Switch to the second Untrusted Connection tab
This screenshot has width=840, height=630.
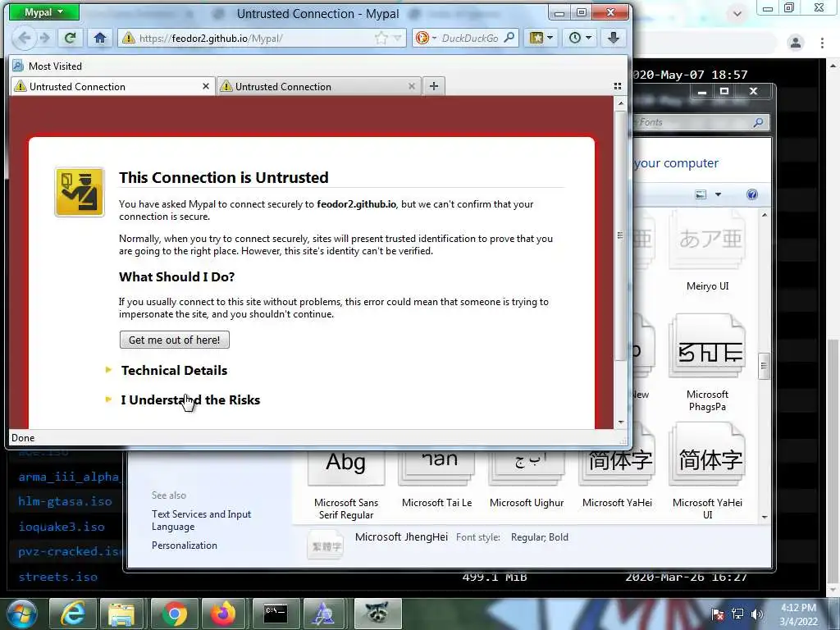(x=319, y=86)
